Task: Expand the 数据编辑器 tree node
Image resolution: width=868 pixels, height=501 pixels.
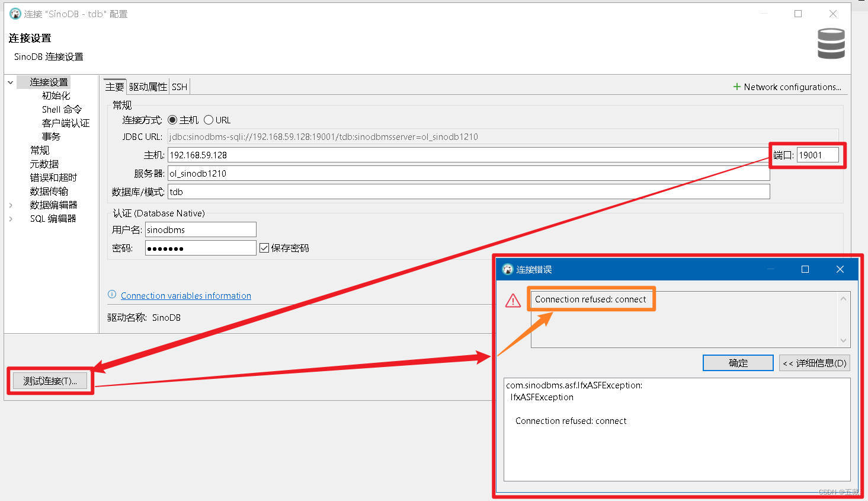Action: click(11, 205)
